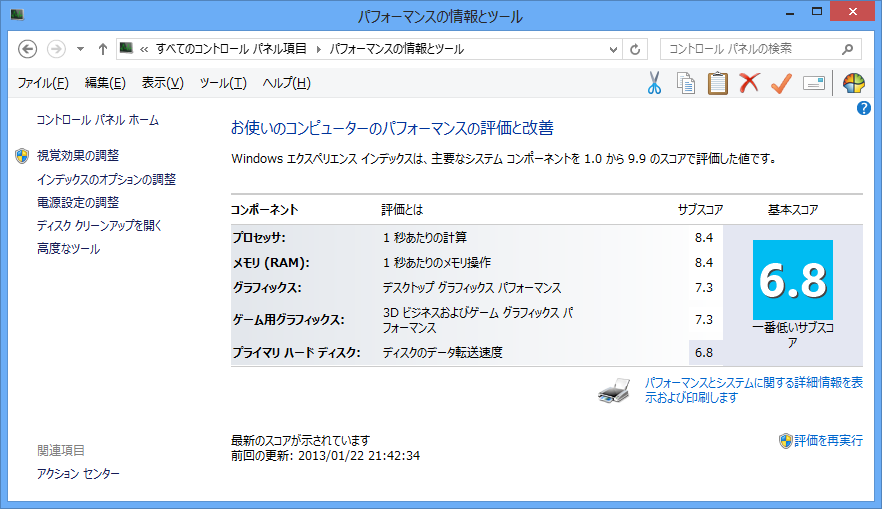
Task: Click the Copy documents icon in toolbar
Action: click(x=686, y=83)
